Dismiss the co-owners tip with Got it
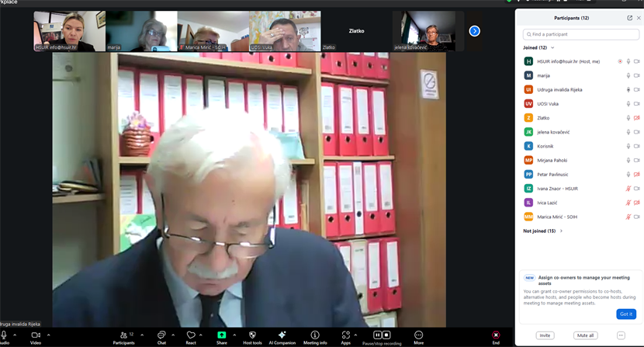This screenshot has width=644, height=347. 626,314
